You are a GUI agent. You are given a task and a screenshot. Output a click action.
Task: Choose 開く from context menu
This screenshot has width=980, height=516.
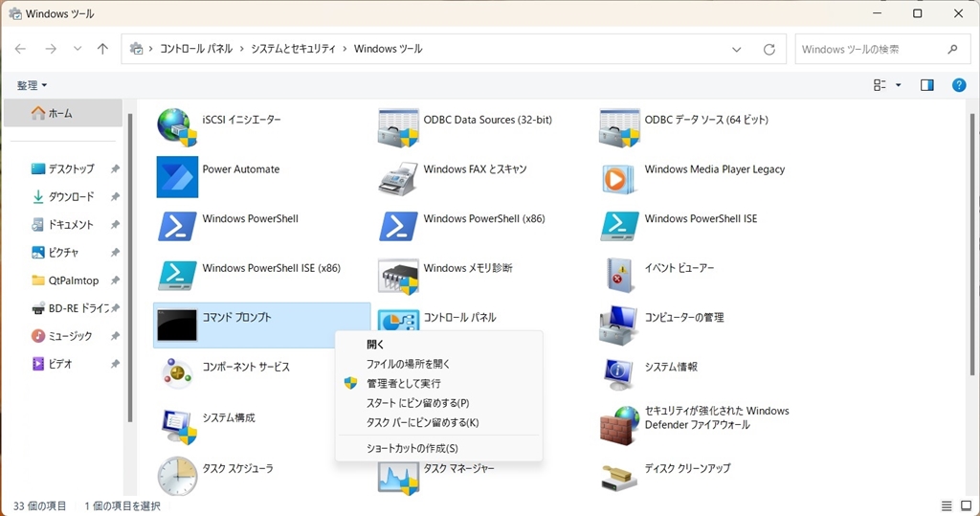pyautogui.click(x=438, y=344)
